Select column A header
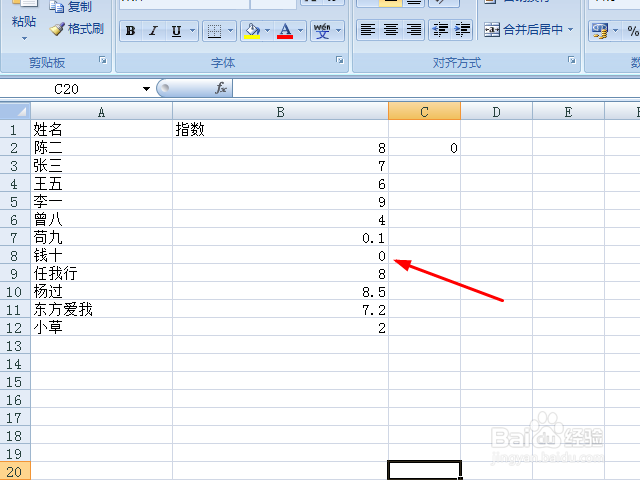 pos(102,112)
